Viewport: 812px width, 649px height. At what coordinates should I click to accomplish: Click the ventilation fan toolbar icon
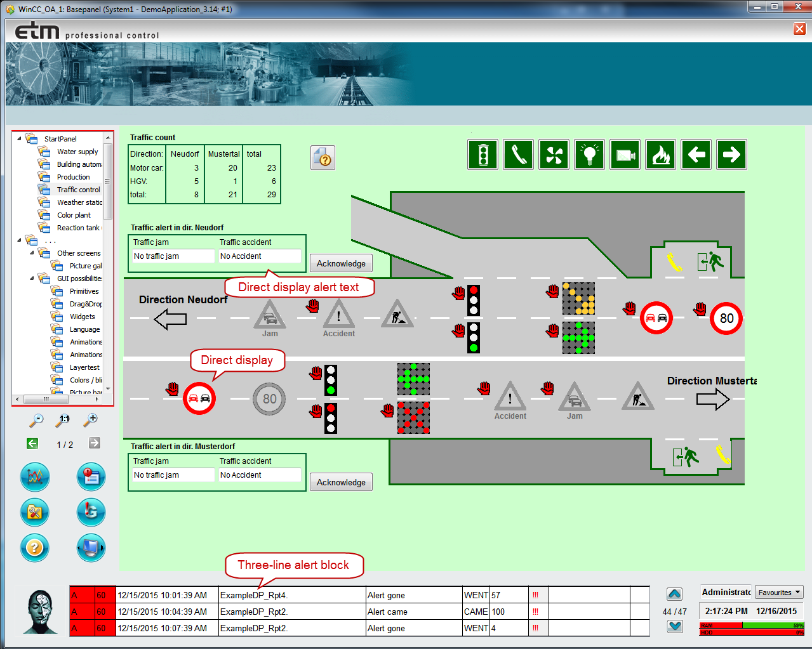tap(554, 155)
